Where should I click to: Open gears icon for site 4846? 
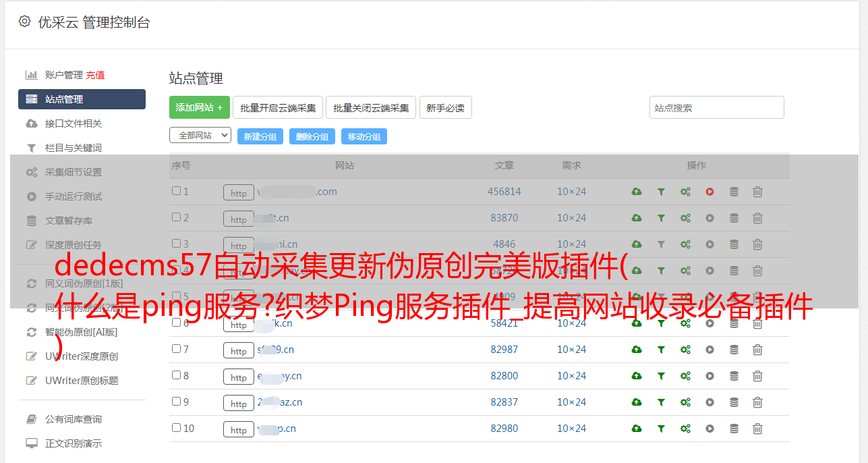(x=685, y=244)
